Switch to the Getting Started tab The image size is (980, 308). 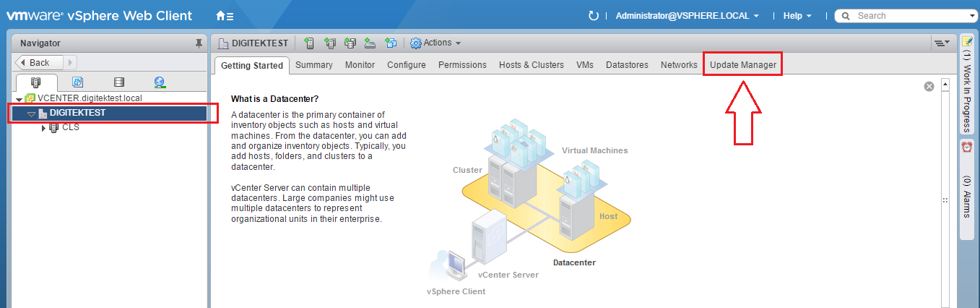click(252, 65)
